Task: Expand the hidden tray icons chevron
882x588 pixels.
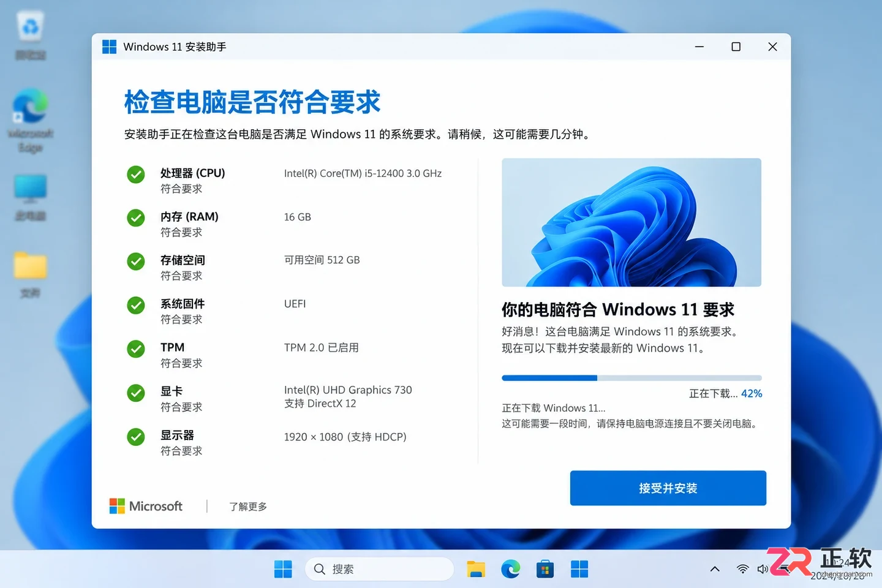Action: coord(715,569)
